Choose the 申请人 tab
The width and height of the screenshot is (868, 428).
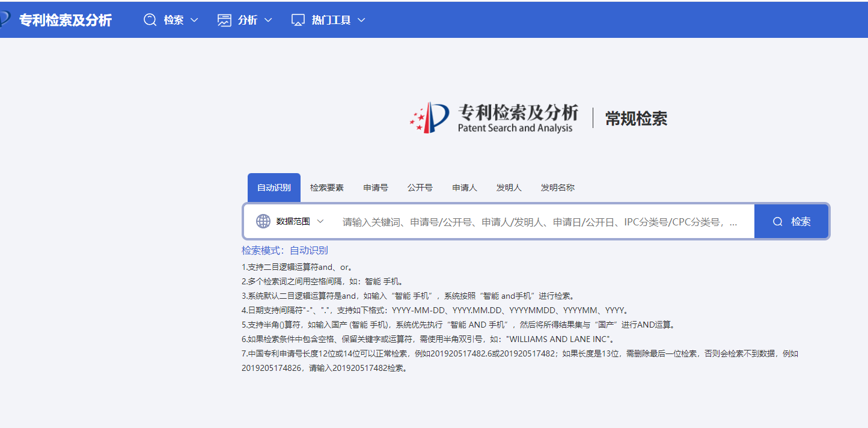465,188
